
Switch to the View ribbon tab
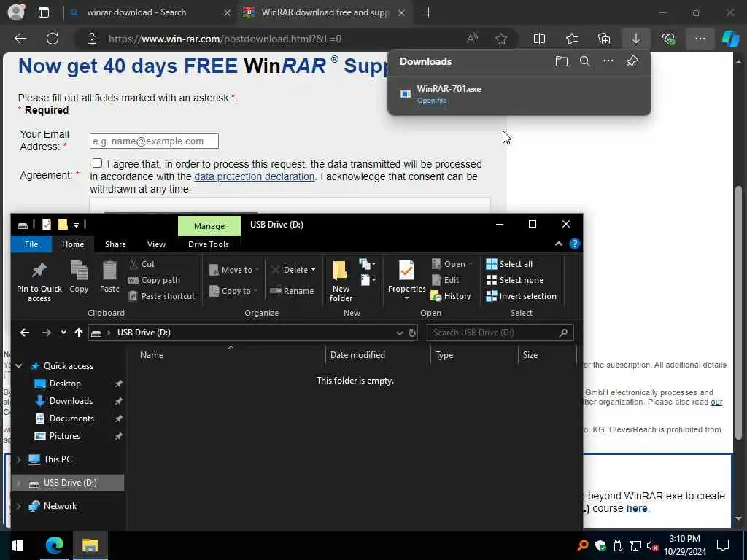(x=156, y=244)
